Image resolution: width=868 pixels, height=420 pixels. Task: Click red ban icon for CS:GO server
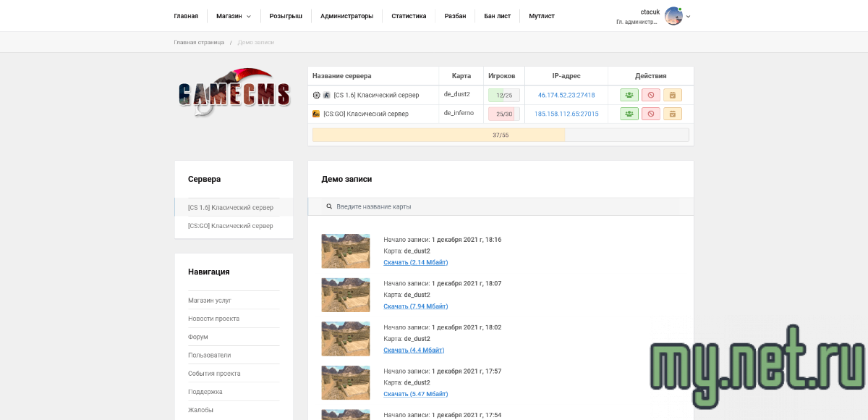[x=651, y=114]
